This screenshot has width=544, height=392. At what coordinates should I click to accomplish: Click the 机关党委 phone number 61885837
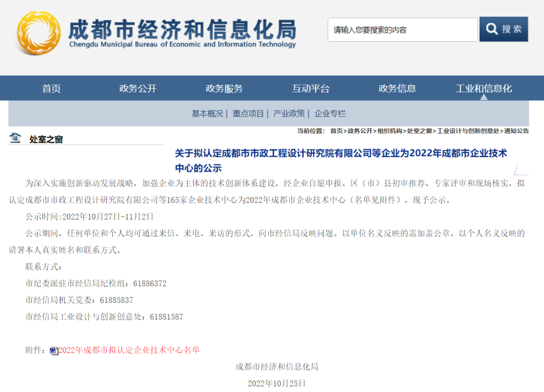[x=116, y=300]
